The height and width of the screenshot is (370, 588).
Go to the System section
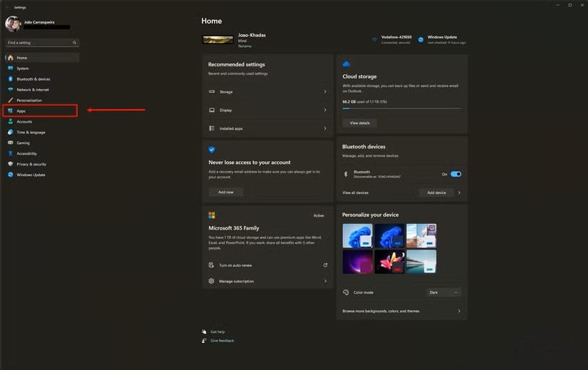click(x=23, y=68)
